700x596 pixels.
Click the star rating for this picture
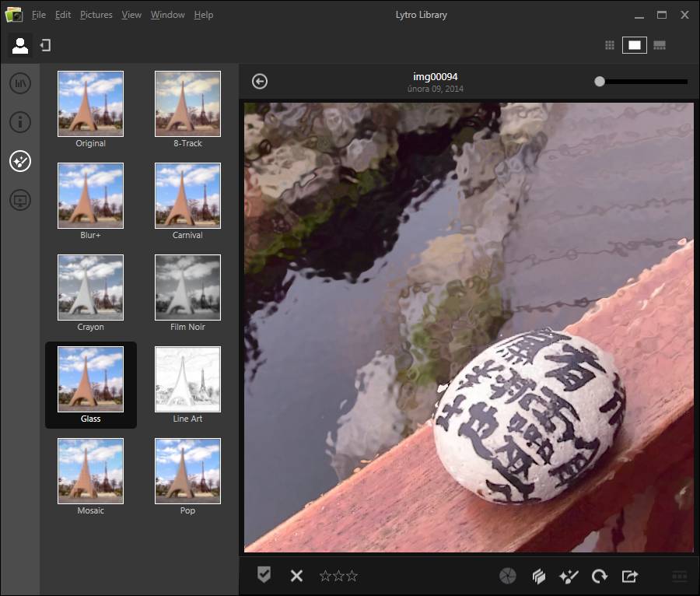point(338,576)
